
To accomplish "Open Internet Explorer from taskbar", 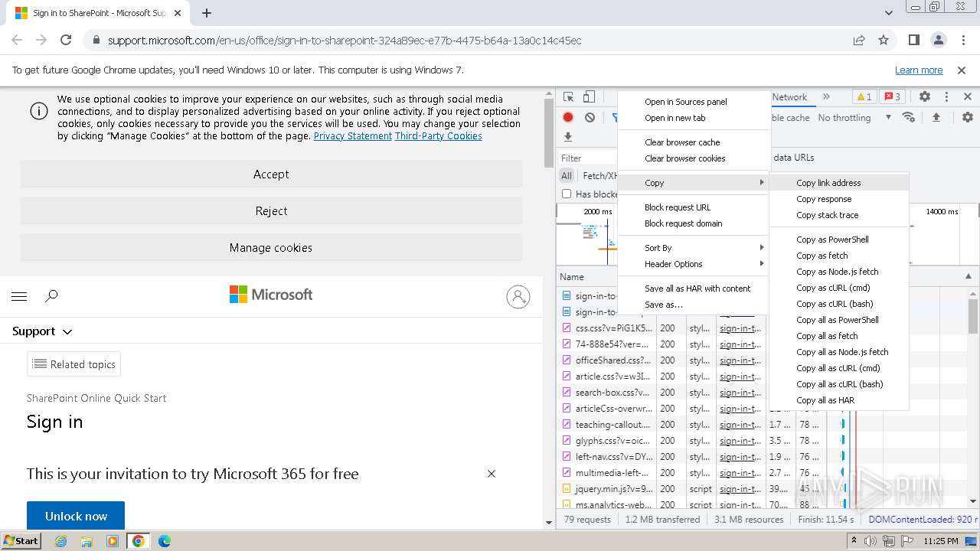I will click(61, 541).
